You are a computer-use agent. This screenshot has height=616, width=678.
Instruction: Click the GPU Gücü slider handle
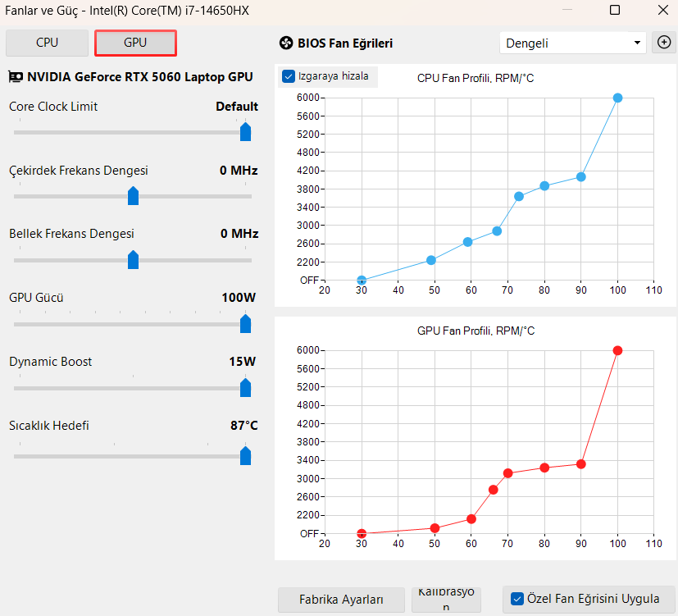(246, 323)
